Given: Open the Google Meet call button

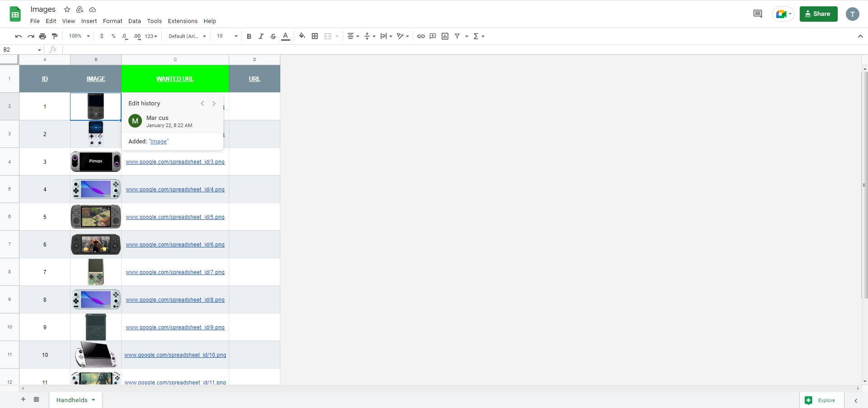Looking at the screenshot, I should coord(783,14).
